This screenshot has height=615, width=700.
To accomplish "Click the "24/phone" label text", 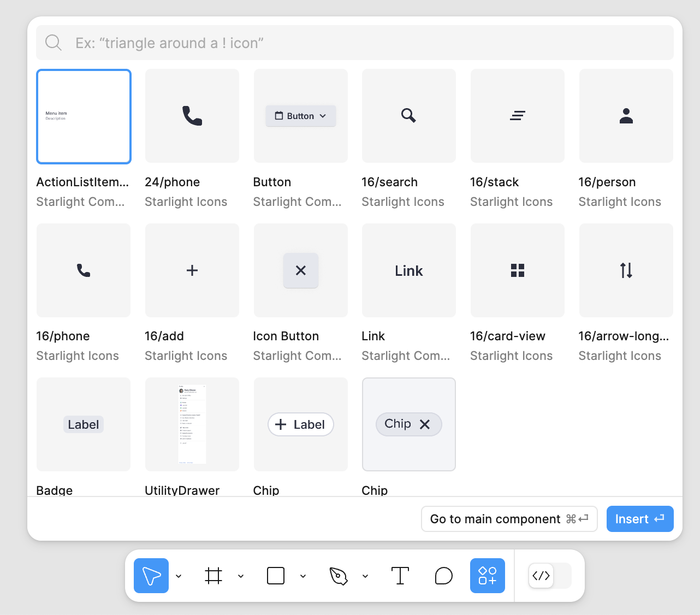I will pos(172,182).
